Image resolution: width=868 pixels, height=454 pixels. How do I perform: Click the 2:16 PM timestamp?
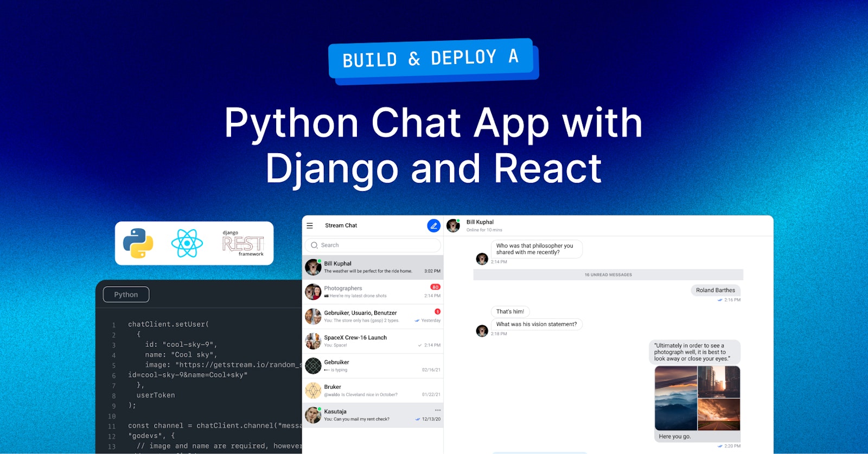(732, 300)
